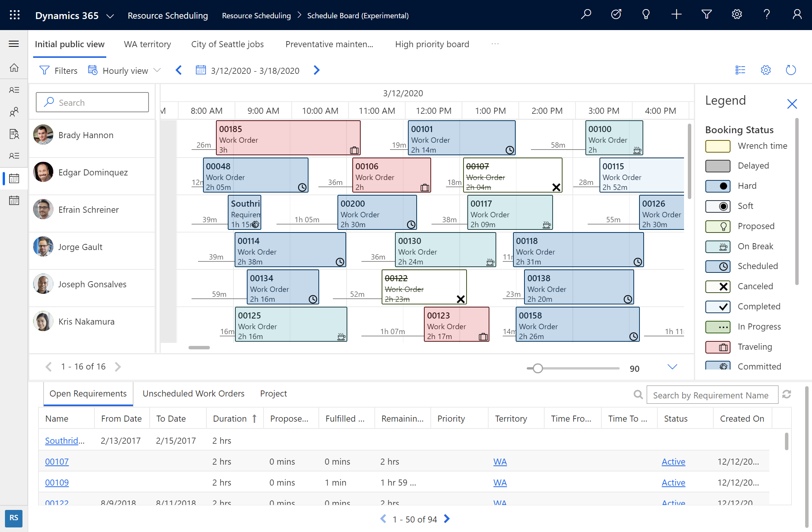Viewport: 812px width, 532px height.
Task: Open work order 00107 requirement link
Action: tap(56, 461)
